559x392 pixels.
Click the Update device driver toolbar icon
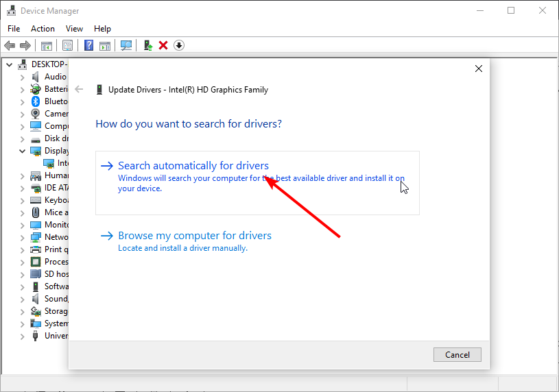148,46
